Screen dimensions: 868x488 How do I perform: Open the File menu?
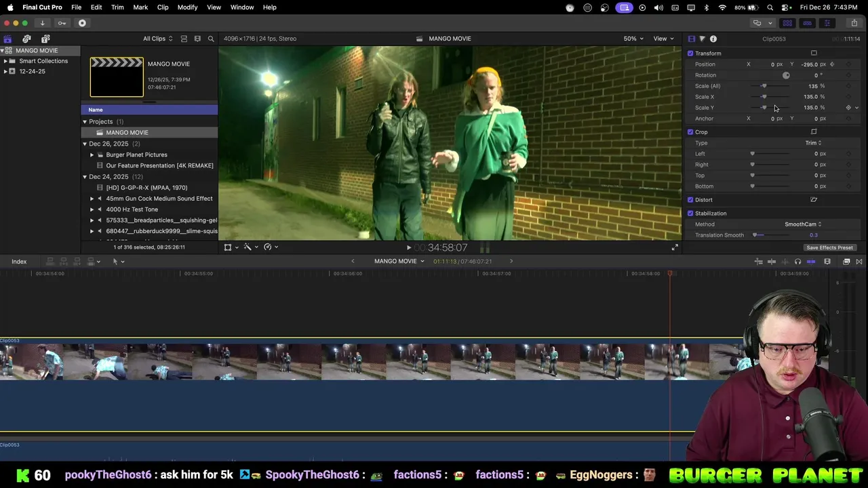(x=77, y=7)
